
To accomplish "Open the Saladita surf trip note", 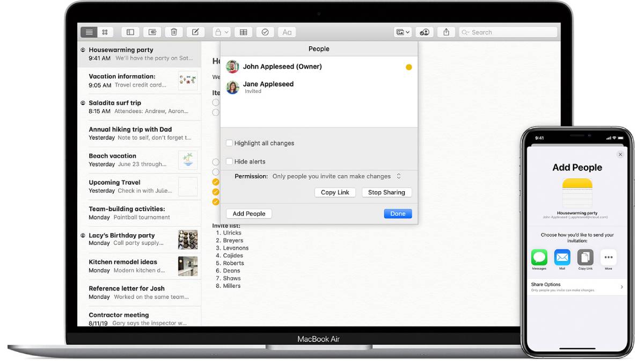I will [140, 107].
